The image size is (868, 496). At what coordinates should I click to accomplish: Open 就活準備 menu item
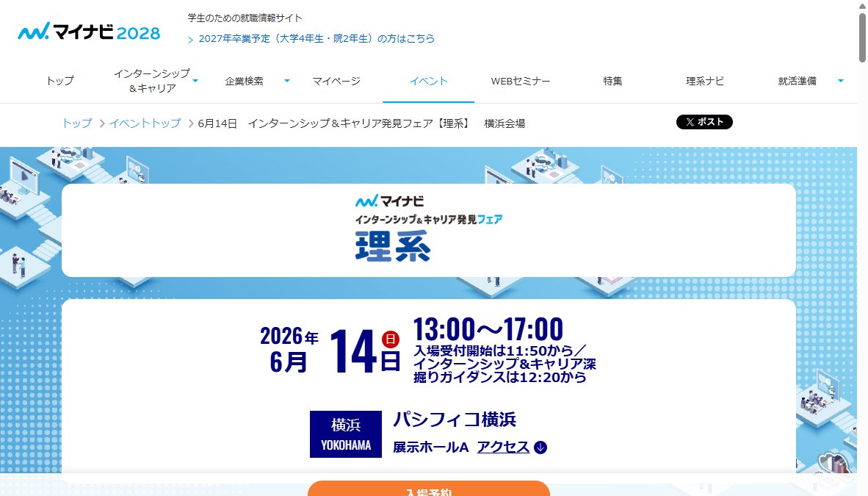(x=798, y=81)
